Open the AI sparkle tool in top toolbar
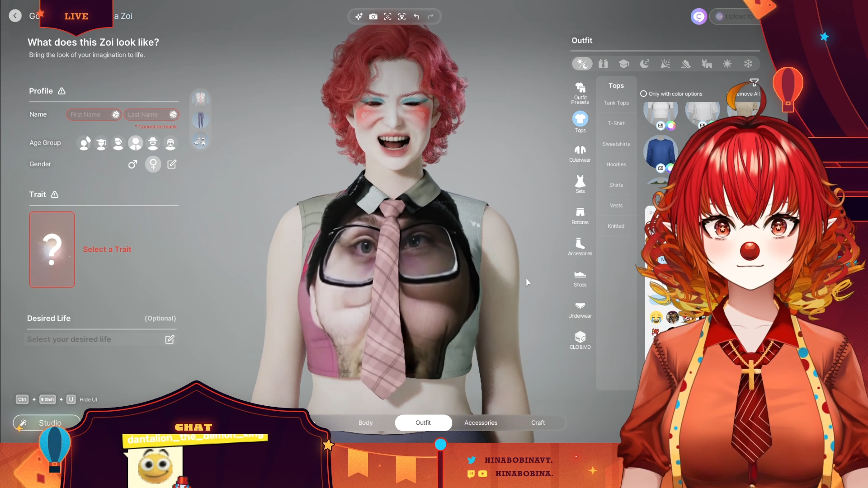 (x=359, y=17)
